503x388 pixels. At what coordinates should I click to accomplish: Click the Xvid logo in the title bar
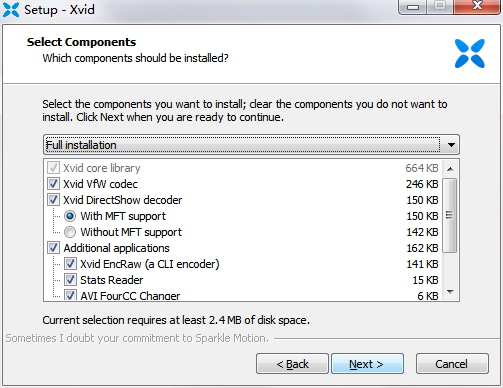[x=11, y=9]
